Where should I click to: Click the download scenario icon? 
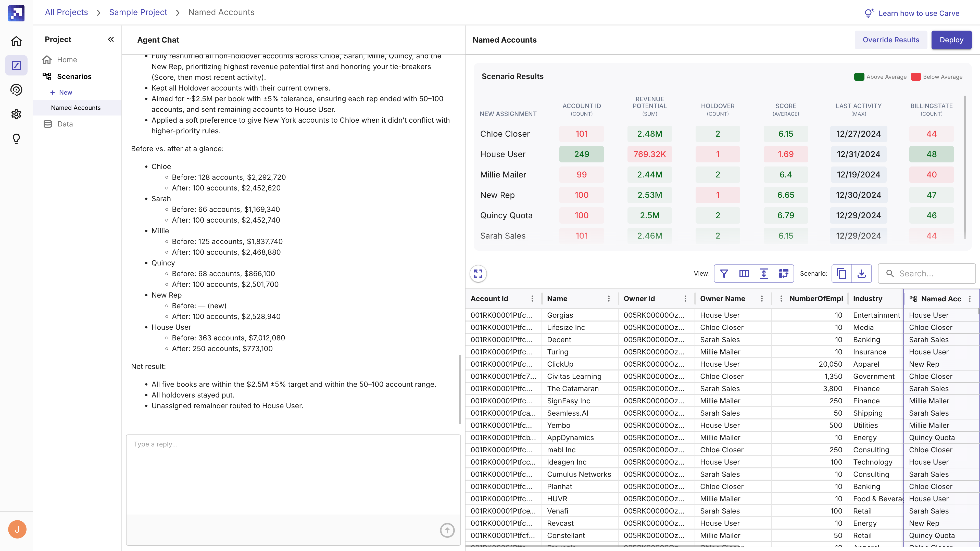click(x=861, y=273)
